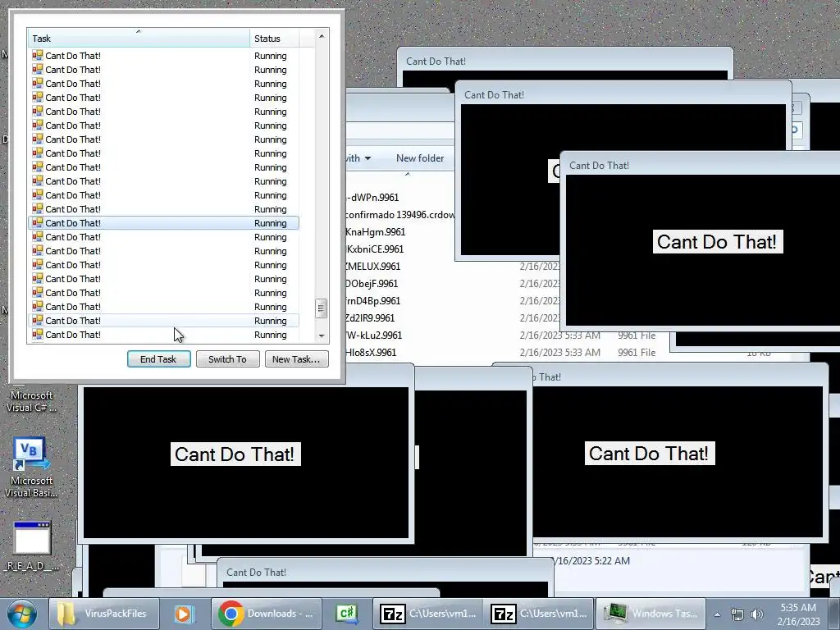The image size is (840, 630).
Task: Switch to the Chrome Downloads taskbar window
Action: pyautogui.click(x=267, y=614)
